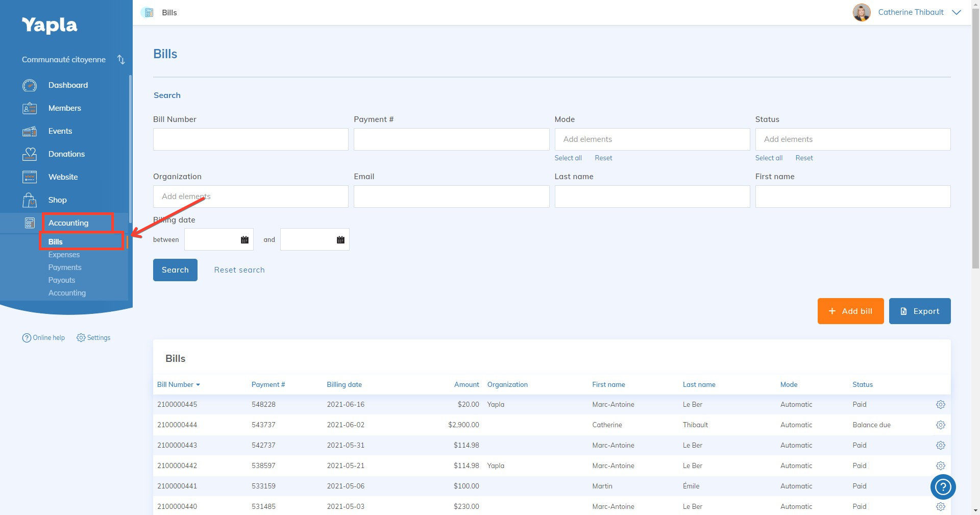
Task: Open Expenses in the Accounting submenu
Action: click(64, 255)
